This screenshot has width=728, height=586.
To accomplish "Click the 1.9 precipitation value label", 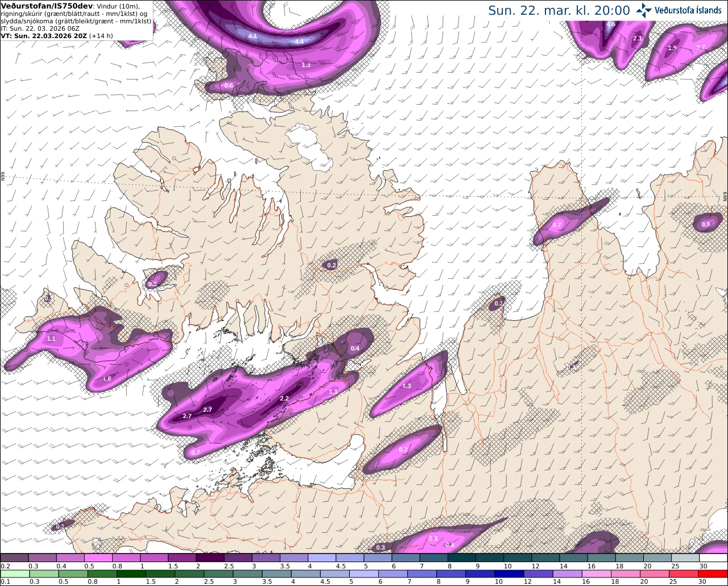I will click(672, 48).
